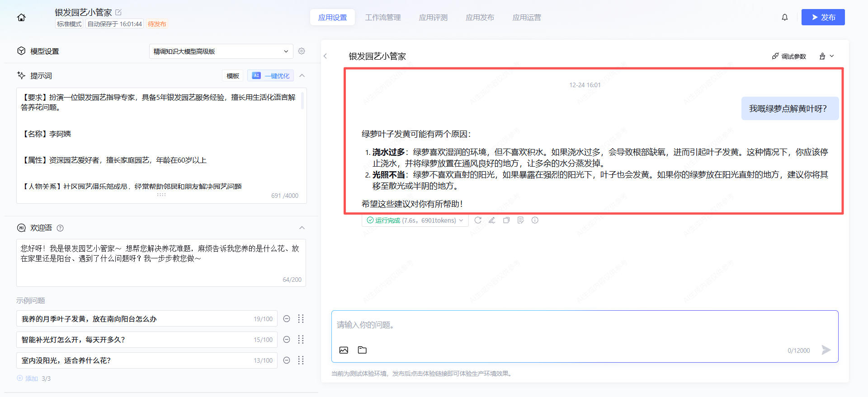
Task: Open the notification bell
Action: click(x=785, y=17)
